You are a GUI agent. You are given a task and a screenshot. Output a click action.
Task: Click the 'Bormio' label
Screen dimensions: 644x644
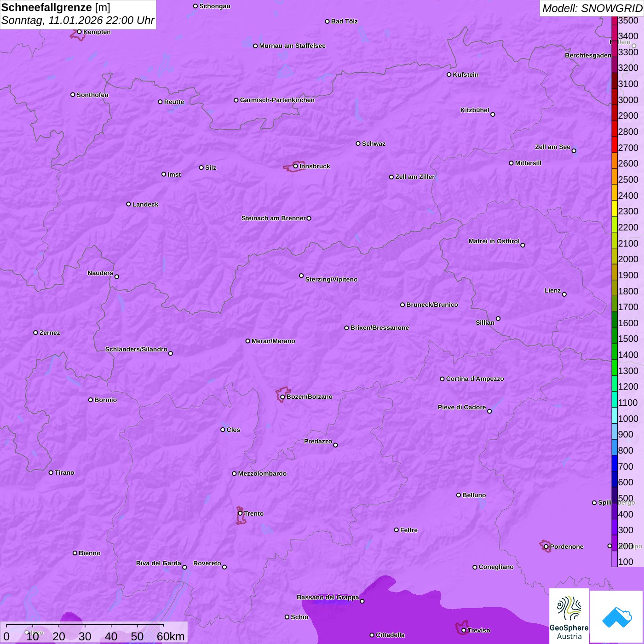(105, 400)
